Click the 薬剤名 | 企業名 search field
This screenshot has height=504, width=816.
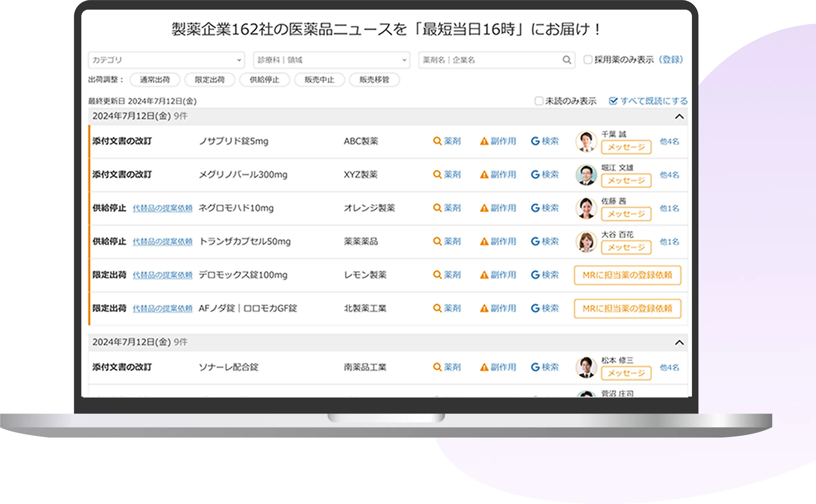pyautogui.click(x=489, y=60)
